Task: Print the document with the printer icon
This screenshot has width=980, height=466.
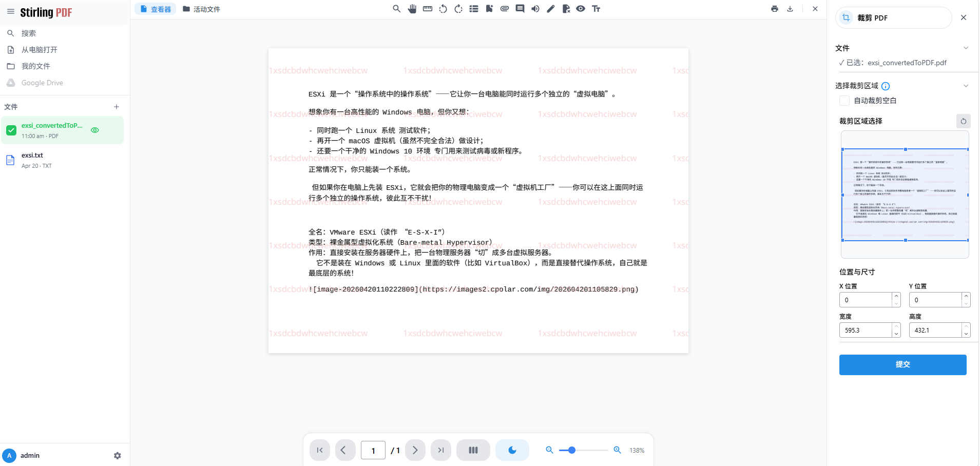Action: click(x=775, y=9)
